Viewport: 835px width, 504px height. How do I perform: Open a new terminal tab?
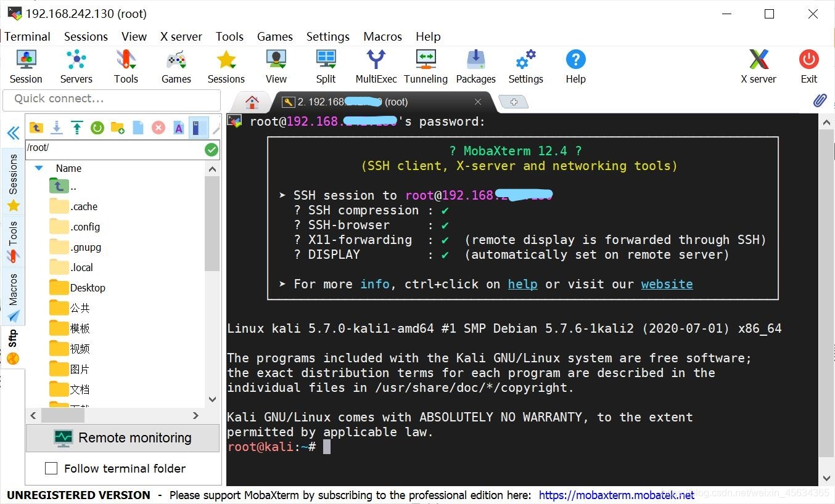513,102
